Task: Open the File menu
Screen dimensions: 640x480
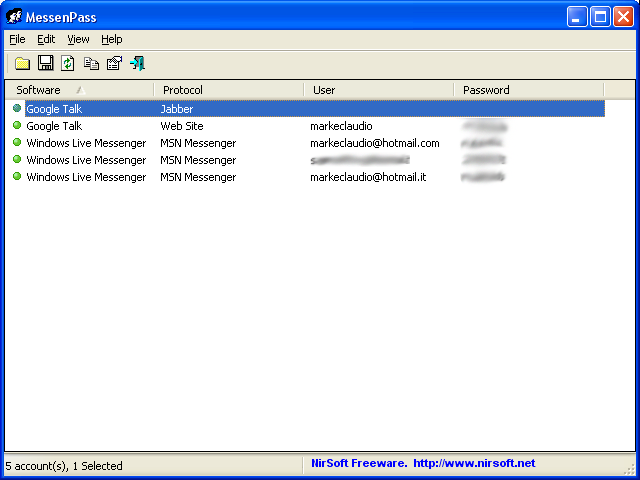Action: [x=17, y=39]
